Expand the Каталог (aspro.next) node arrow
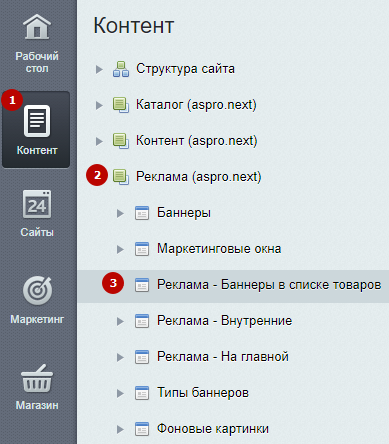Screen dimensions: 389x444 pos(99,105)
